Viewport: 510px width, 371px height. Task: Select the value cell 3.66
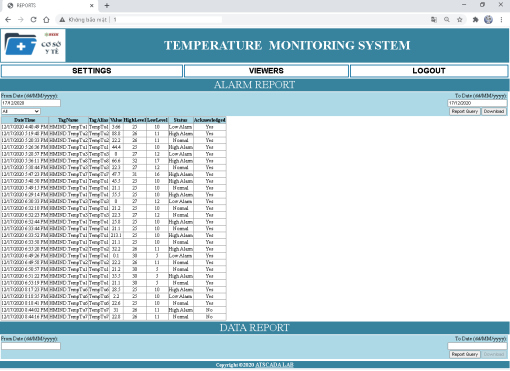[116, 127]
